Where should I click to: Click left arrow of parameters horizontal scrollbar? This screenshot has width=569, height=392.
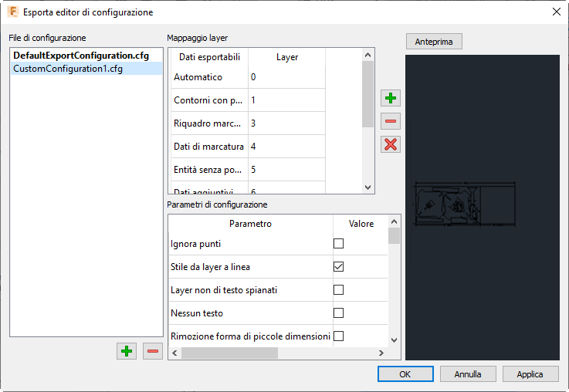click(x=174, y=353)
